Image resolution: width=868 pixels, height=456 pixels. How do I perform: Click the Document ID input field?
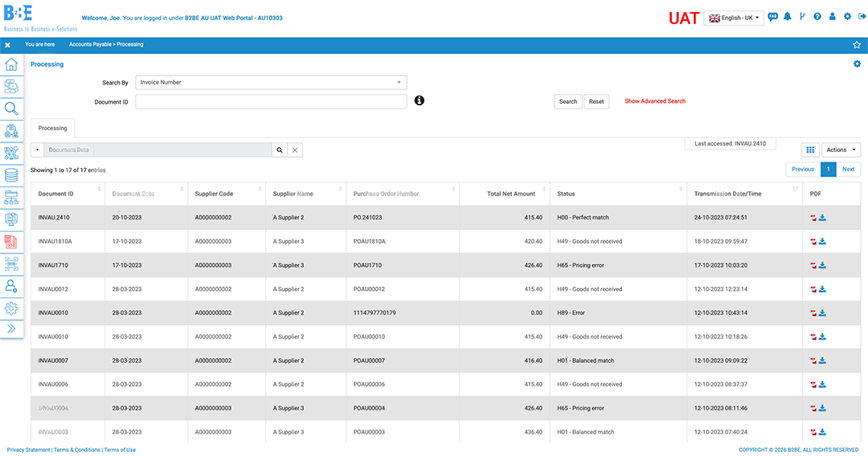click(271, 101)
